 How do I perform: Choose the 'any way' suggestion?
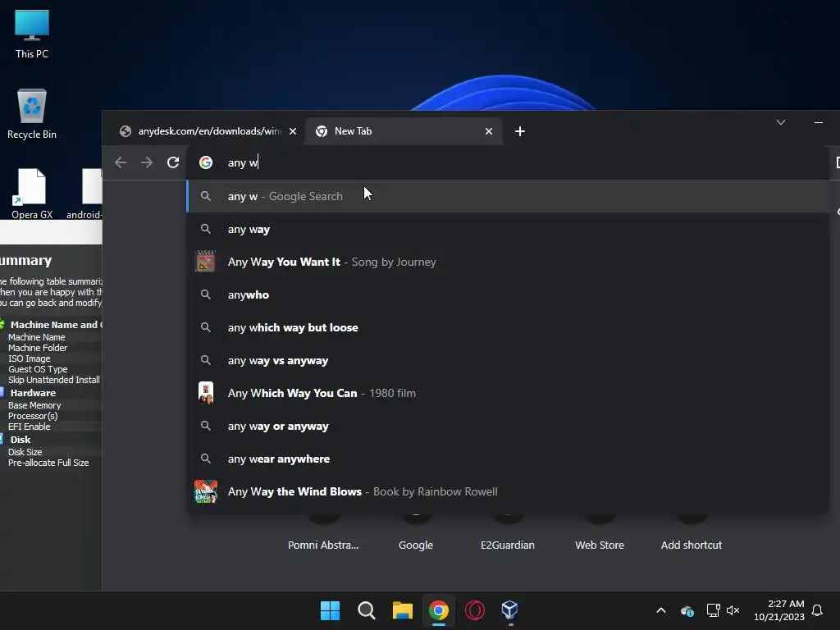[x=508, y=230]
